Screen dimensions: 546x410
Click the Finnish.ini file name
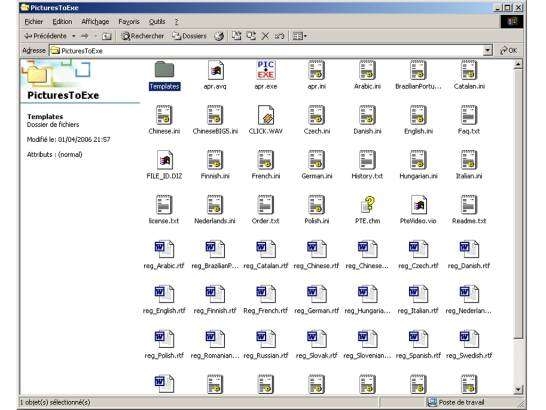coord(215,176)
